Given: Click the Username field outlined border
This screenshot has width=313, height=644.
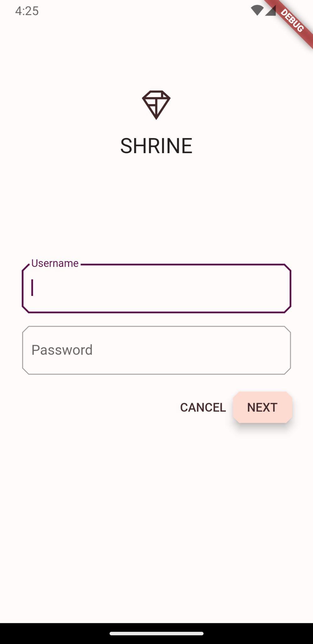Looking at the screenshot, I should 156,311.
